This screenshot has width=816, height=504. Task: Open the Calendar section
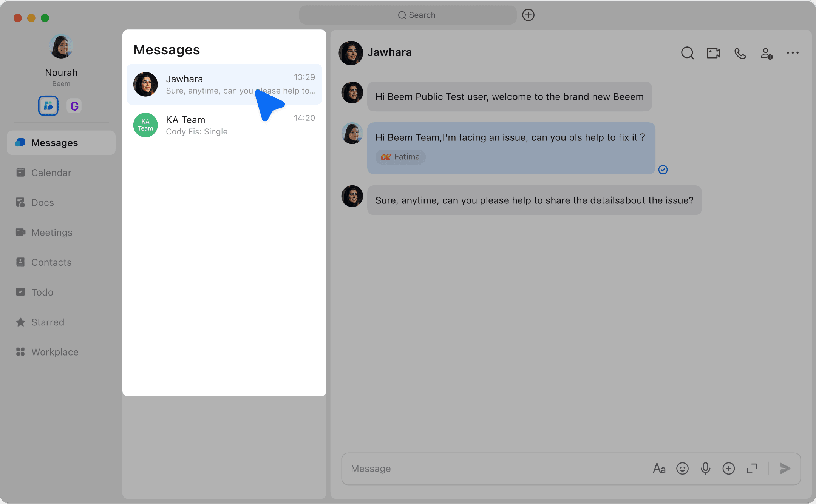(x=51, y=173)
